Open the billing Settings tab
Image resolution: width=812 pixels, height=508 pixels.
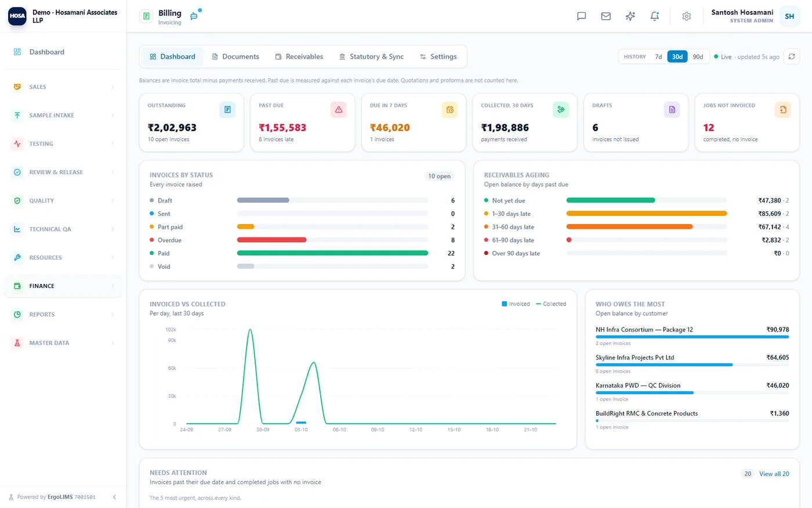click(x=438, y=56)
